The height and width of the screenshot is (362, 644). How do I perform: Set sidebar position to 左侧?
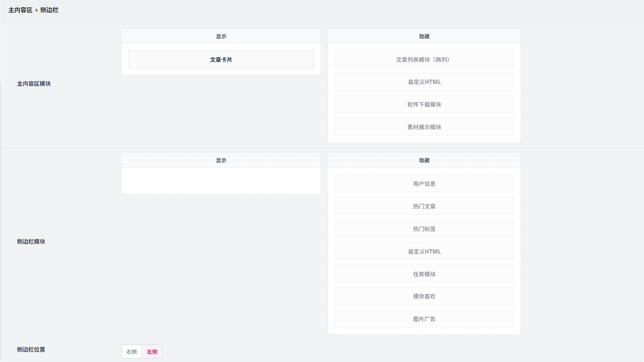coord(152,352)
